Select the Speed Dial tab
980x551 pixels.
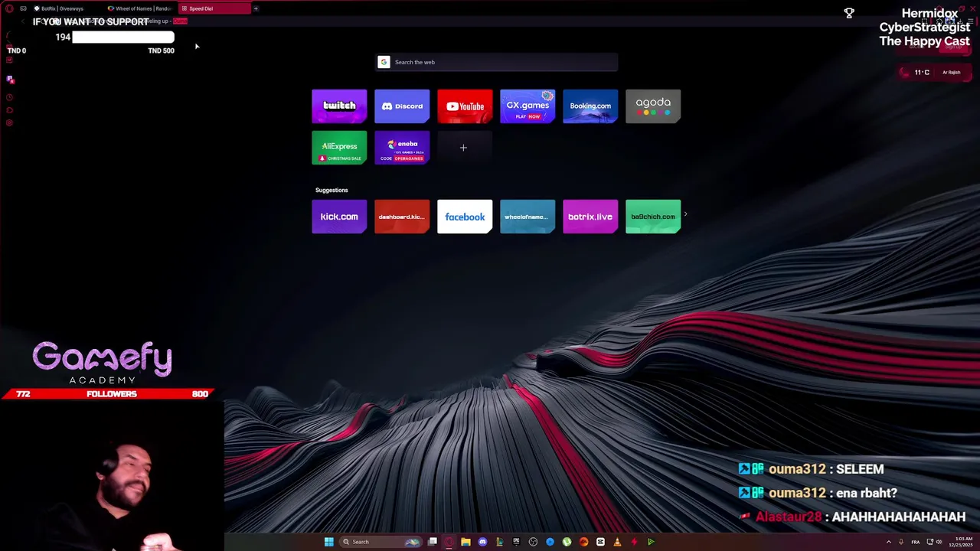click(213, 8)
